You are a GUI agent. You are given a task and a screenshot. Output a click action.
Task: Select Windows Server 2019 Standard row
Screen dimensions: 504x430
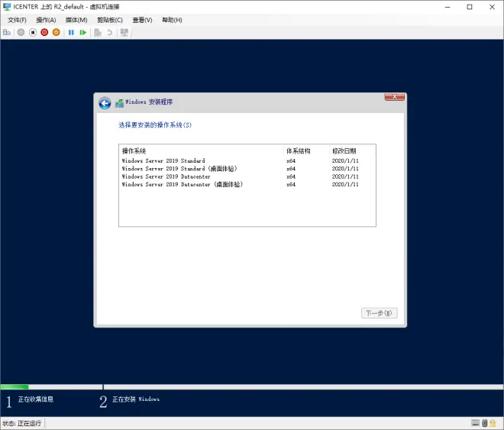pos(247,160)
